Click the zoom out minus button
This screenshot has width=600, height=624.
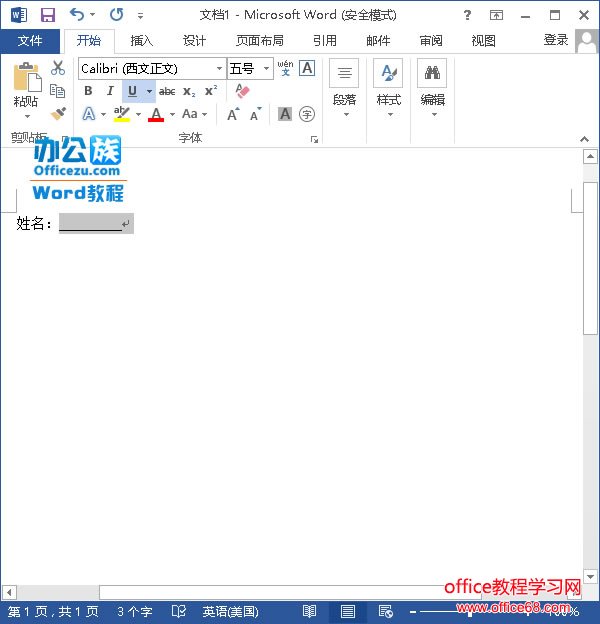[x=413, y=612]
